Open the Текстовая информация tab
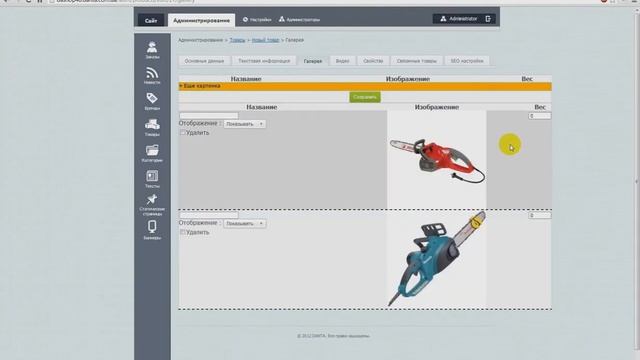The width and height of the screenshot is (640, 360). point(264,61)
